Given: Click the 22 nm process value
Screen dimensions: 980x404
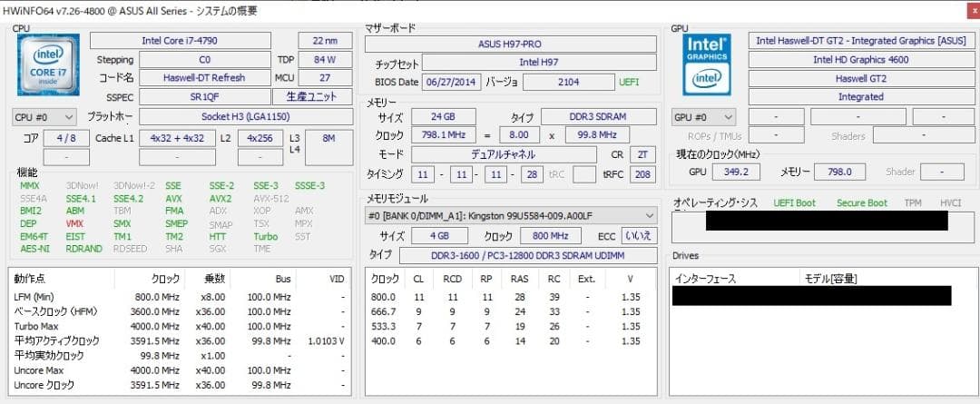Looking at the screenshot, I should click(325, 41).
